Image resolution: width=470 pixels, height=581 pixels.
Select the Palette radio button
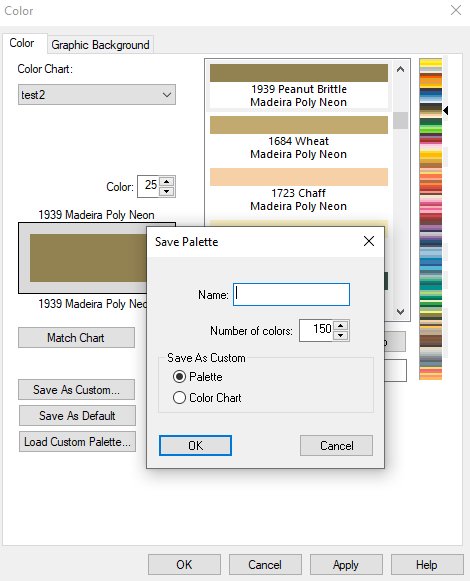179,377
